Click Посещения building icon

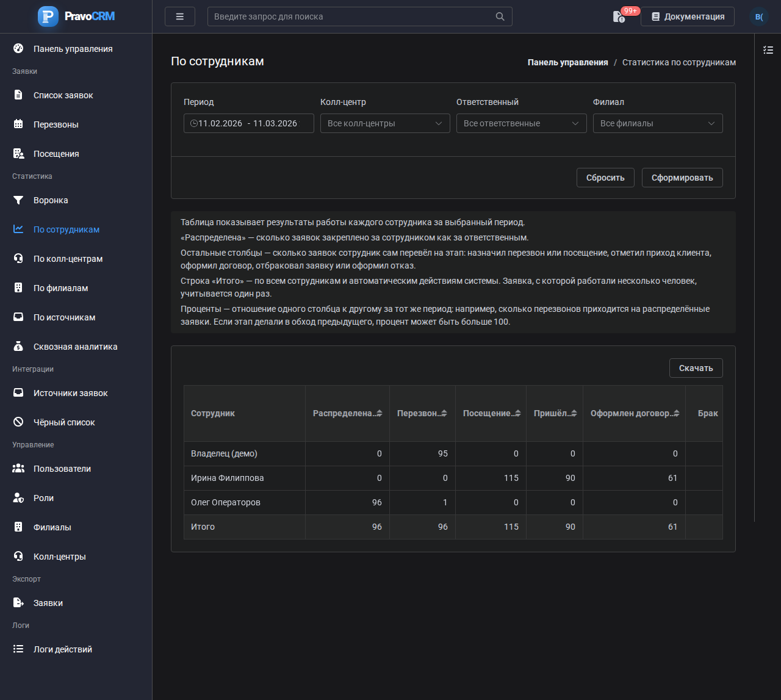point(18,154)
